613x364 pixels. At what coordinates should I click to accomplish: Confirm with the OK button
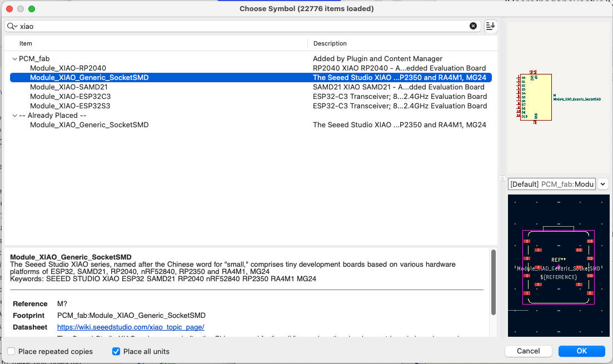581,351
